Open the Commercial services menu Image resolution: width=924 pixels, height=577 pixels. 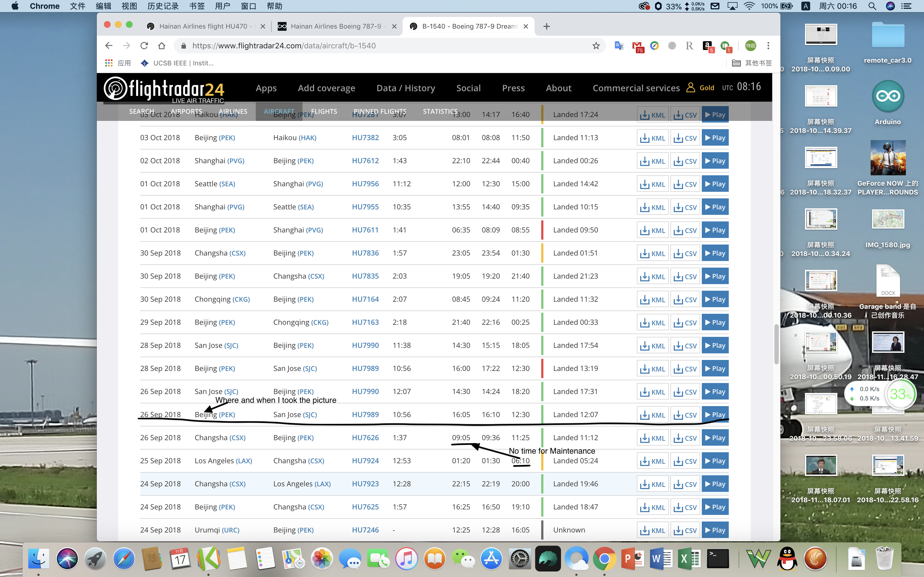pos(636,88)
